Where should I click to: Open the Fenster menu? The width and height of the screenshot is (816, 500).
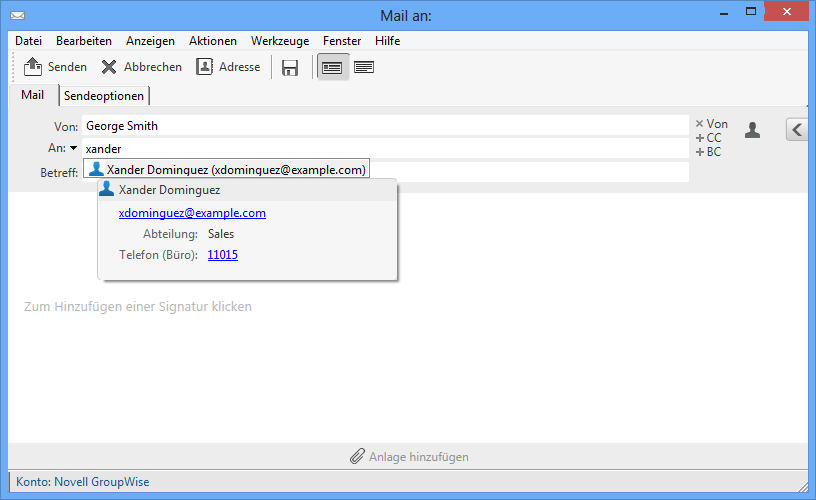(x=341, y=41)
